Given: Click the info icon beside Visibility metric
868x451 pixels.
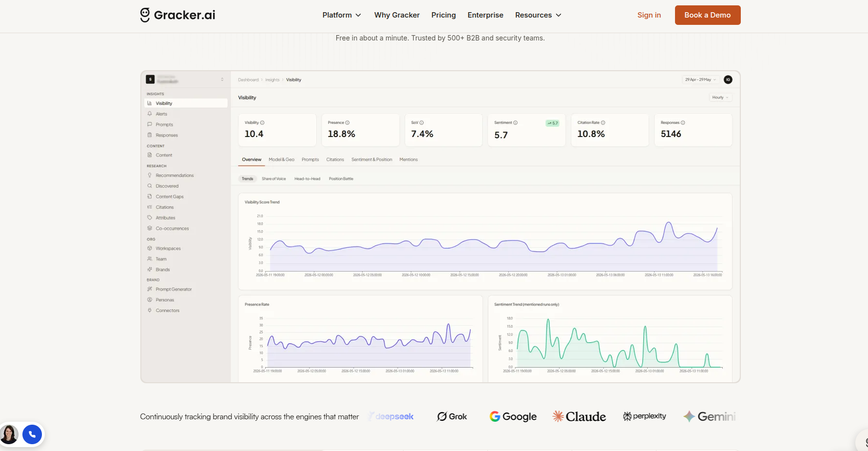Looking at the screenshot, I should point(262,123).
